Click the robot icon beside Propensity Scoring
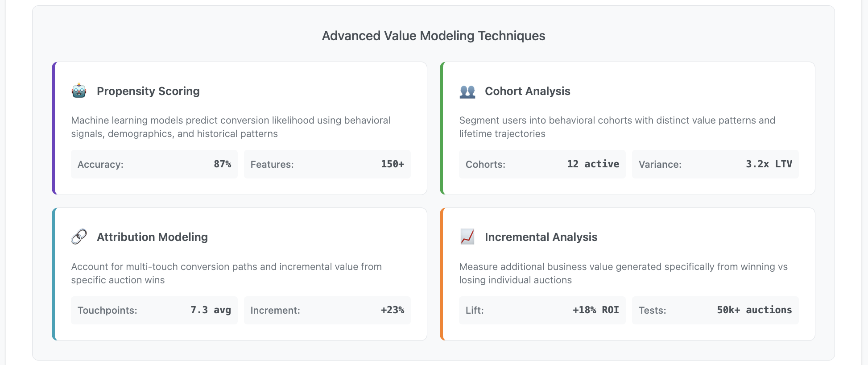Viewport: 868px width, 365px height. point(79,91)
